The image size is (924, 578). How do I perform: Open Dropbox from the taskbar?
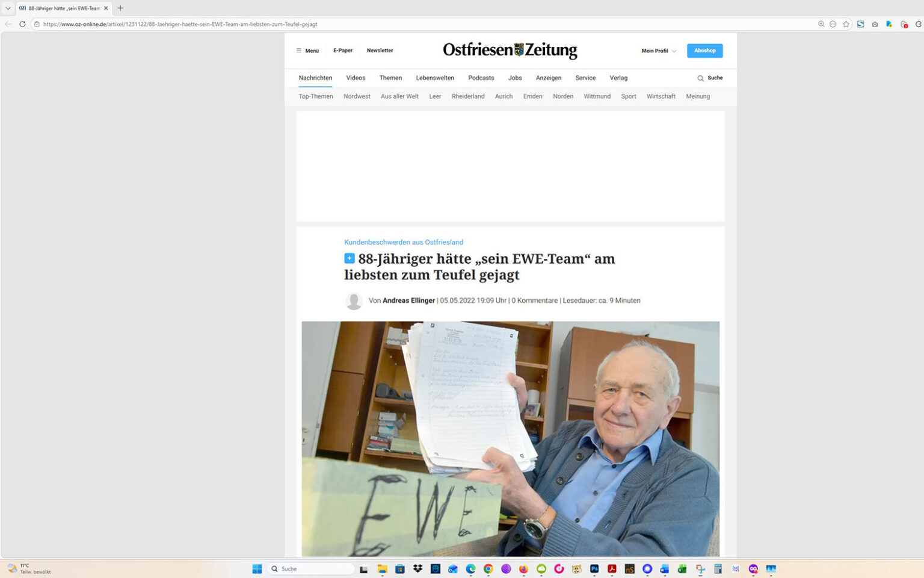pyautogui.click(x=416, y=568)
